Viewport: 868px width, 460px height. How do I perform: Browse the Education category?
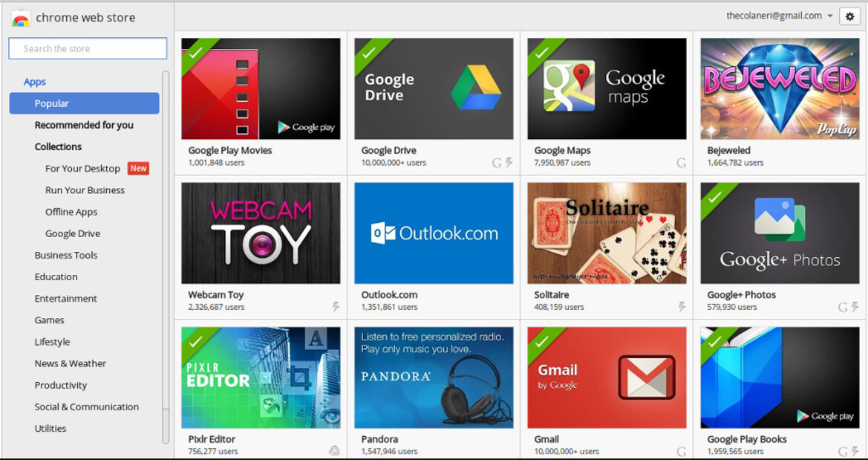click(x=56, y=276)
